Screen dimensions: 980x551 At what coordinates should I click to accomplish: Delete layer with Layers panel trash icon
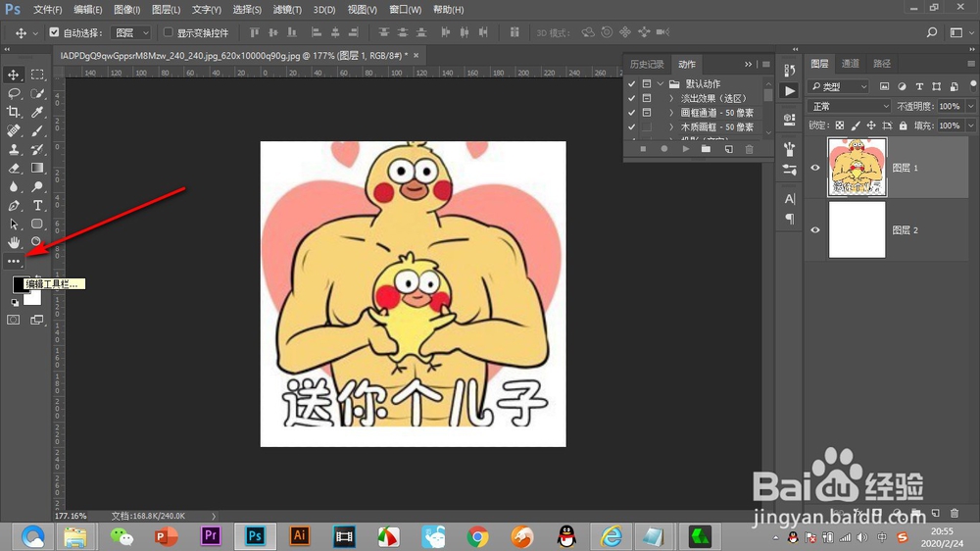click(x=954, y=513)
